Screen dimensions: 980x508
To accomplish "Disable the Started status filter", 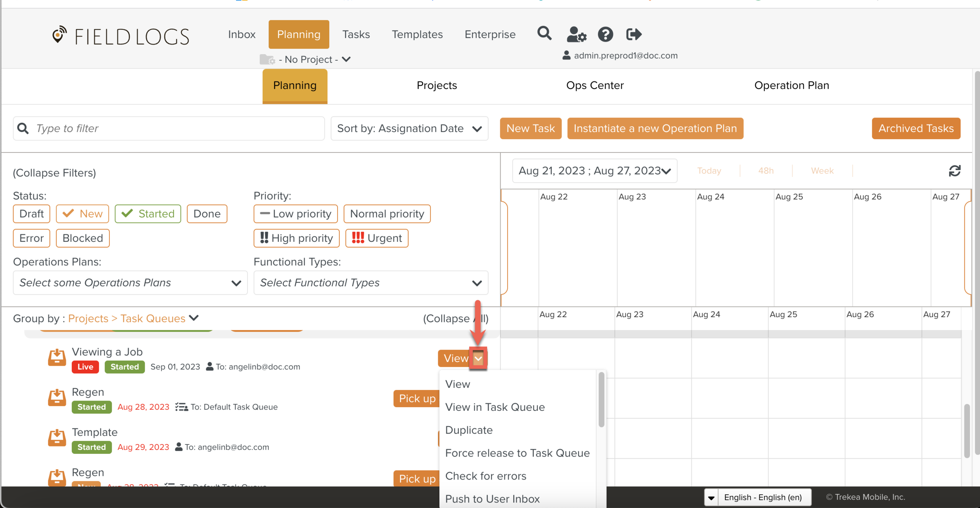I will pyautogui.click(x=148, y=214).
